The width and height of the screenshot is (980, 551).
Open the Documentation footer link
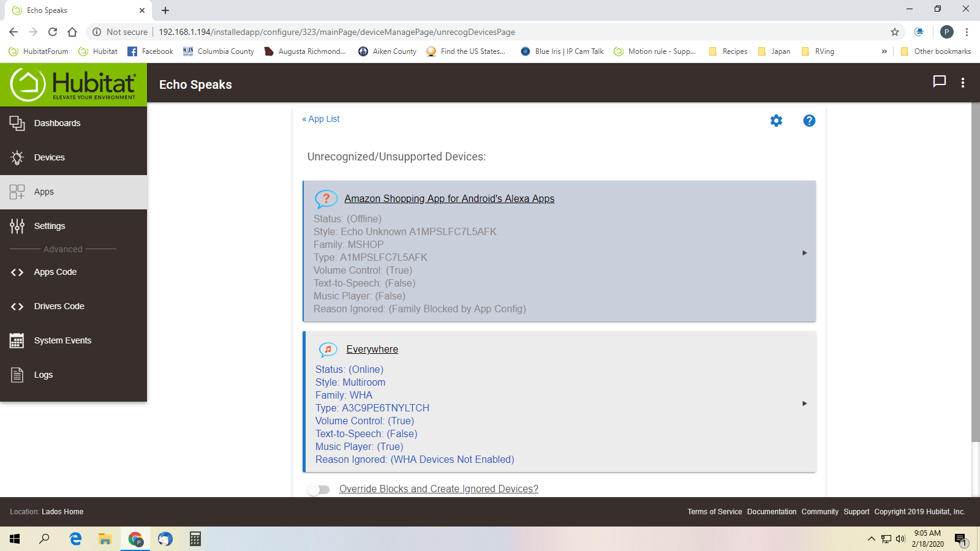click(x=771, y=512)
